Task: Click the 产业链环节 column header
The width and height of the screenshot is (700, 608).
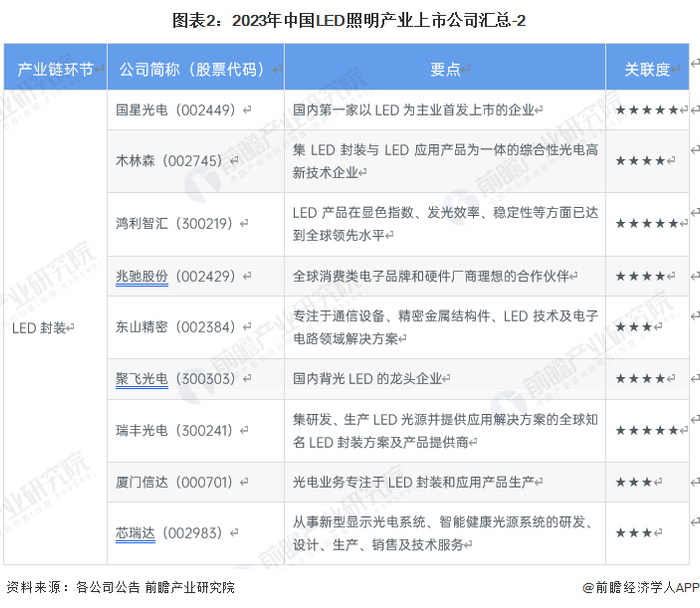Action: pyautogui.click(x=55, y=67)
